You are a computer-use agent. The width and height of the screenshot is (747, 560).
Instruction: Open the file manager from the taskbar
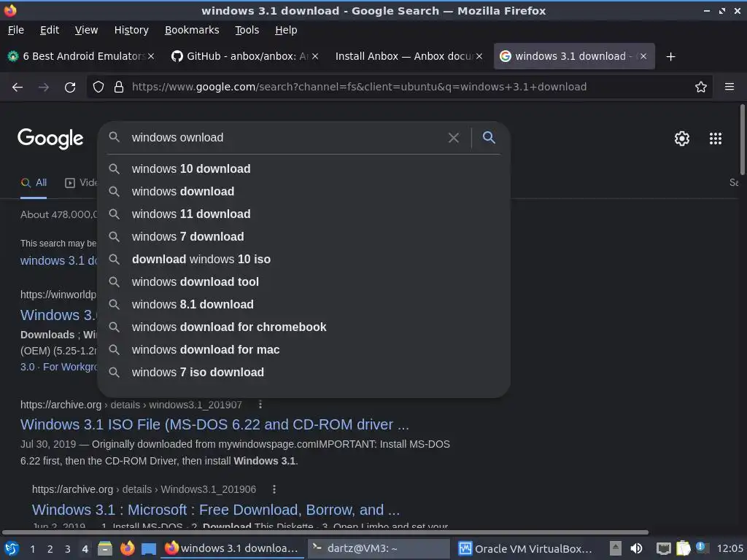105,548
